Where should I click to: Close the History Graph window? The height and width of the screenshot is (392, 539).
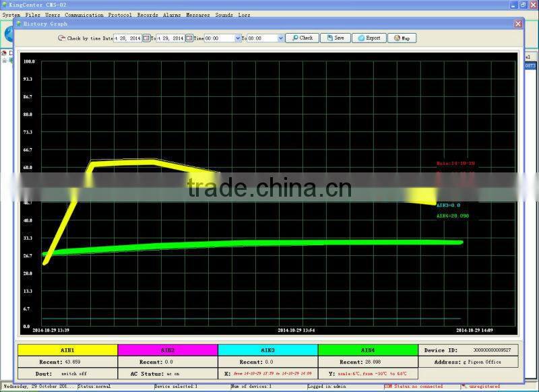(x=517, y=24)
